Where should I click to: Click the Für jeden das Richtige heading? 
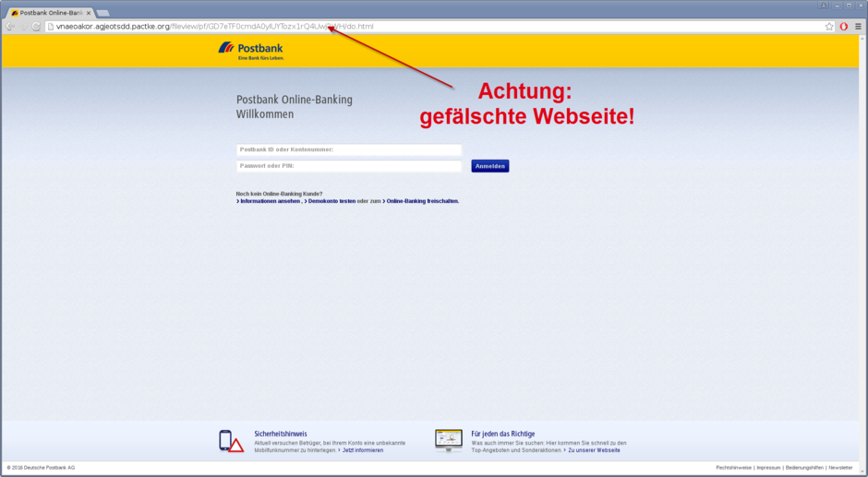[503, 434]
